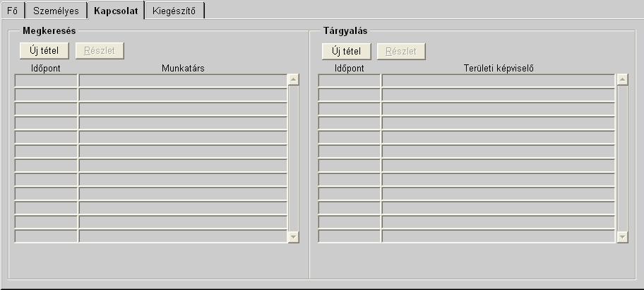Click Új tétel button under Megkeresés
644x290 pixels.
(44, 51)
